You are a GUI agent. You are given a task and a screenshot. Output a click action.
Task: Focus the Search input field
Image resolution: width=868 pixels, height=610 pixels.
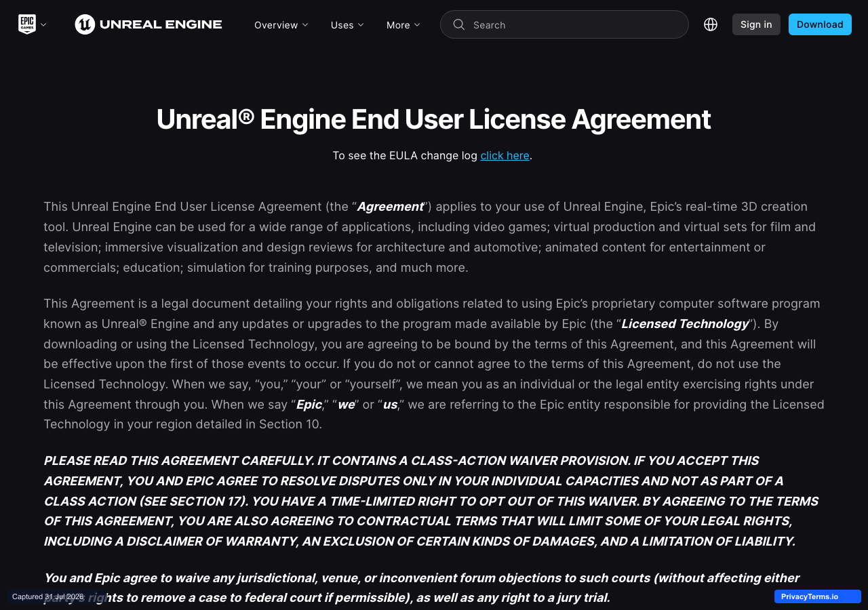tap(564, 24)
